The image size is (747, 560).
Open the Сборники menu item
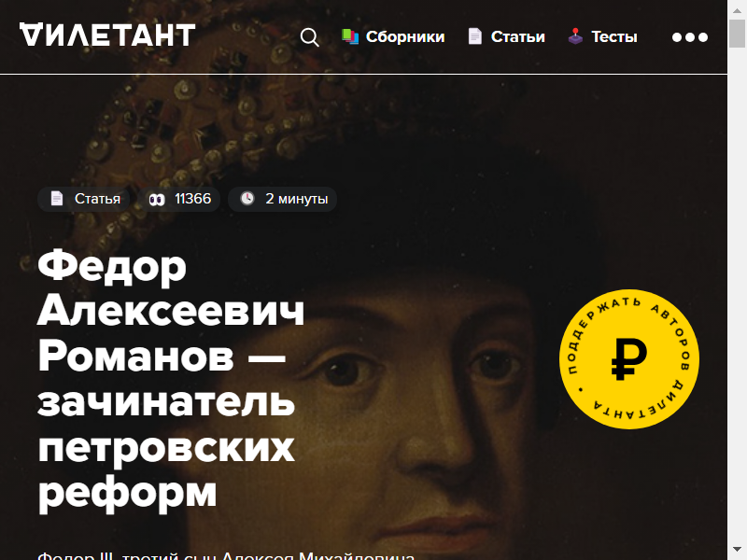click(x=405, y=36)
